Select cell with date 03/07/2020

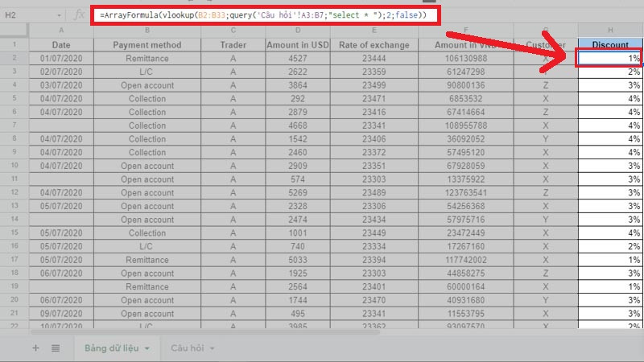(61, 85)
